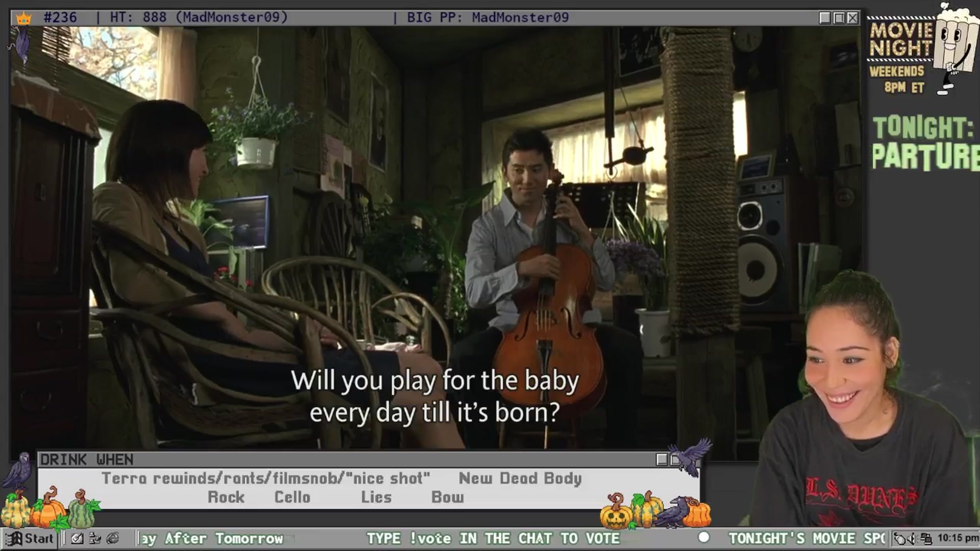Click the DRINK WHEN window title
The height and width of the screenshot is (551, 980).
[x=87, y=460]
